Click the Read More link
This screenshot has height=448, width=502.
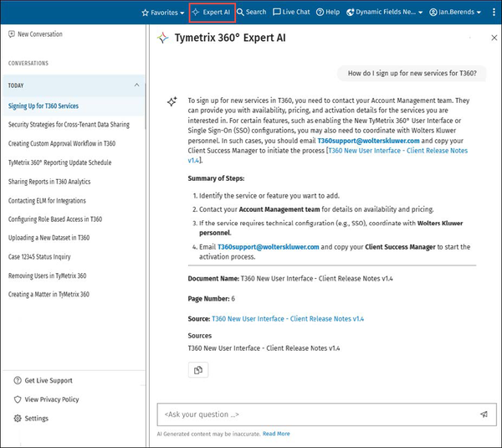[x=276, y=434]
